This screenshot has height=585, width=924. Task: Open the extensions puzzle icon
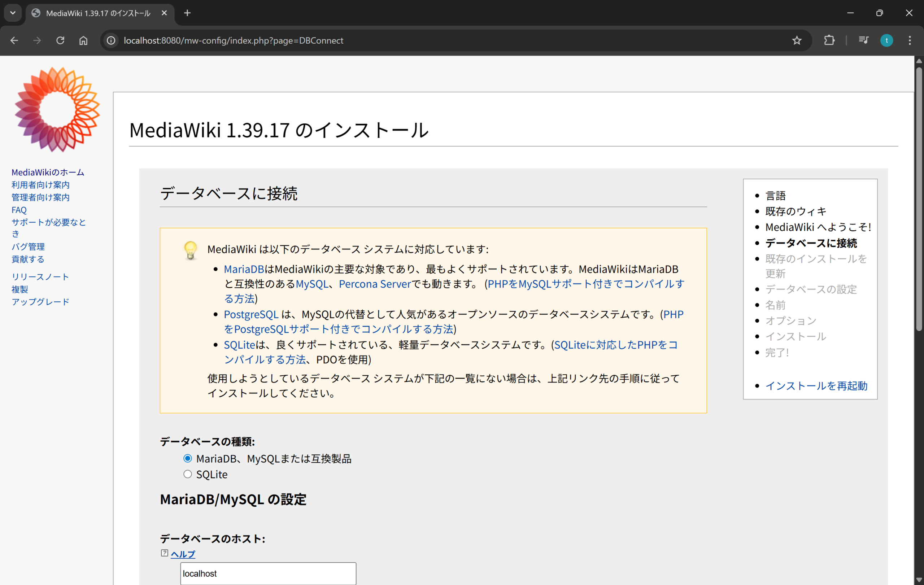pos(829,40)
